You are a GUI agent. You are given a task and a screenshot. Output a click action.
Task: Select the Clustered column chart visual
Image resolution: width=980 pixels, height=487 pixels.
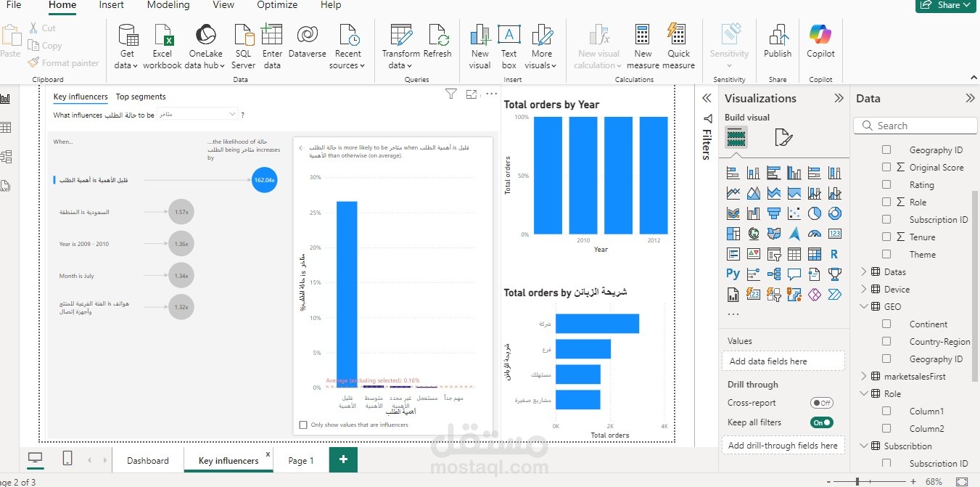(x=794, y=173)
